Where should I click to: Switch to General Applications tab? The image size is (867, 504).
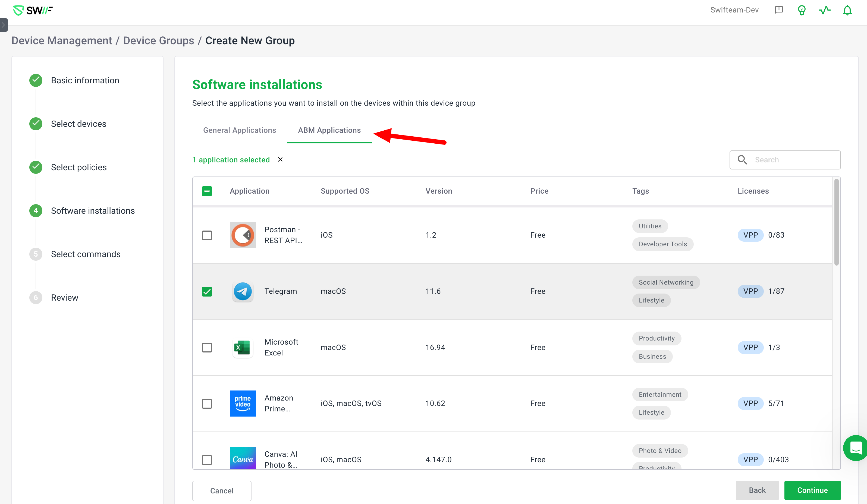coord(240,130)
